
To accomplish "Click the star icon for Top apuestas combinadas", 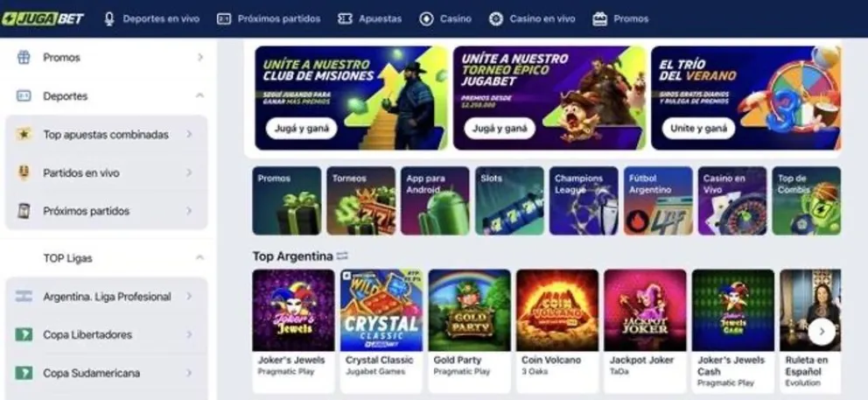I will click(x=24, y=134).
